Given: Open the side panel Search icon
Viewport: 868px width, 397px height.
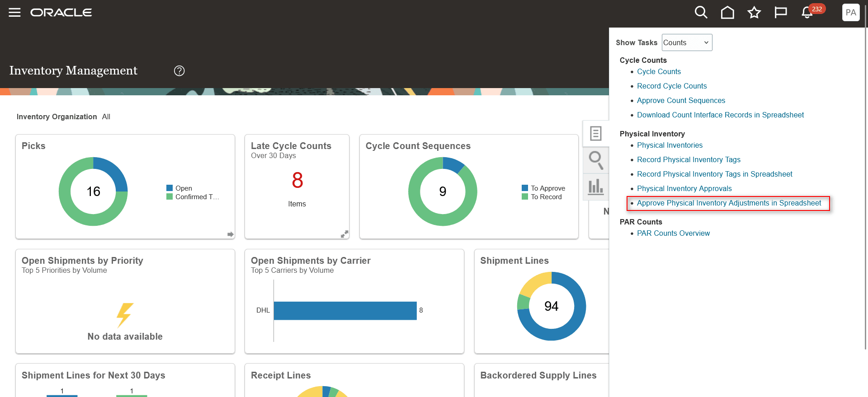Looking at the screenshot, I should (596, 160).
